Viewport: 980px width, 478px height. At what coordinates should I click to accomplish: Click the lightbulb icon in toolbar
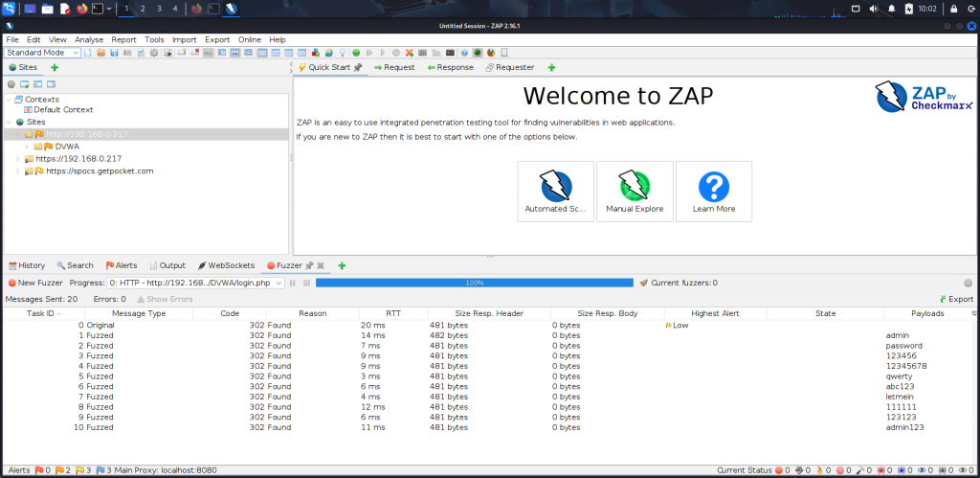[x=343, y=53]
